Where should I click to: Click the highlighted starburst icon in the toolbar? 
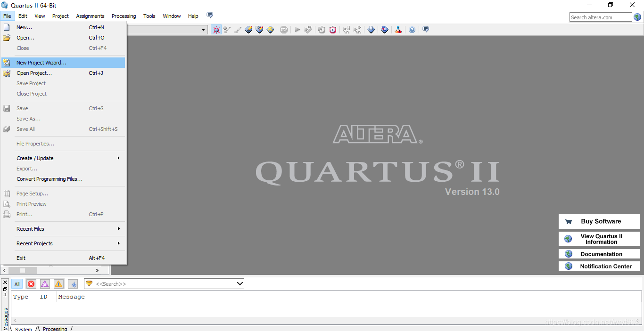(x=216, y=30)
